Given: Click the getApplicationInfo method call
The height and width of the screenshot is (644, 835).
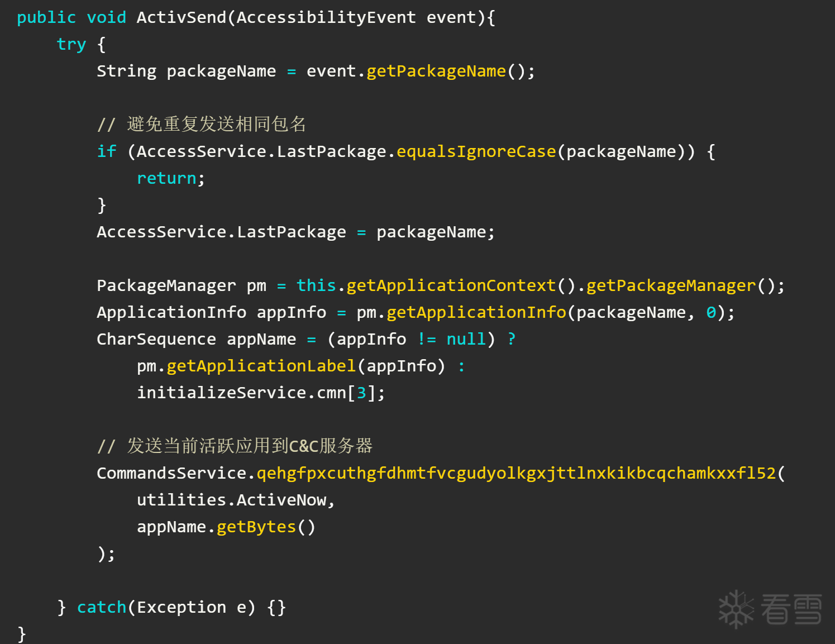Looking at the screenshot, I should tap(476, 312).
